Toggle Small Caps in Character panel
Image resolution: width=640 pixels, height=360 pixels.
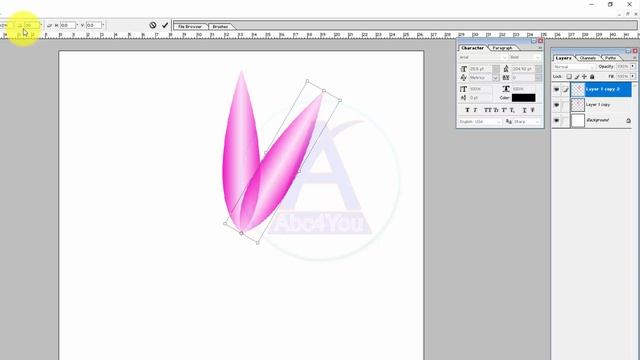click(496, 110)
